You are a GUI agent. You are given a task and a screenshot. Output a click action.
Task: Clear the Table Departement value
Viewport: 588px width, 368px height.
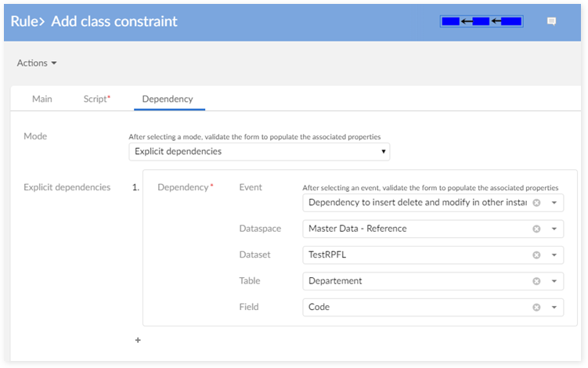coord(536,281)
